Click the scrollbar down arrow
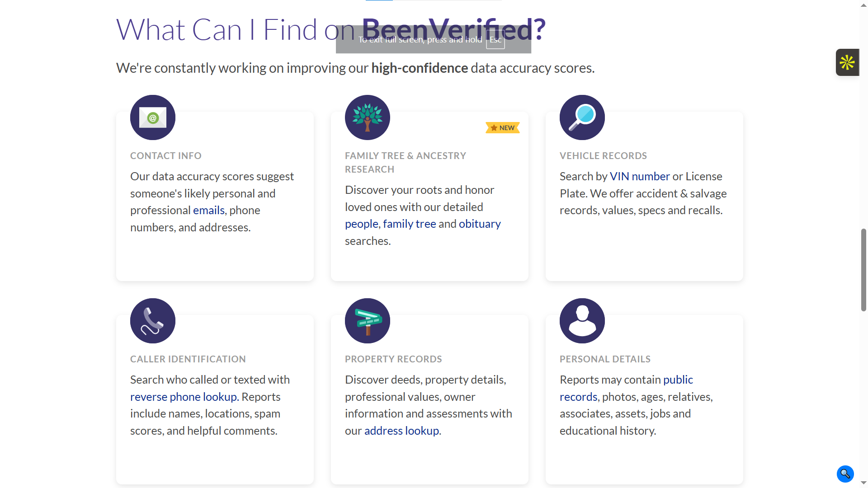The width and height of the screenshot is (868, 488). click(x=863, y=483)
